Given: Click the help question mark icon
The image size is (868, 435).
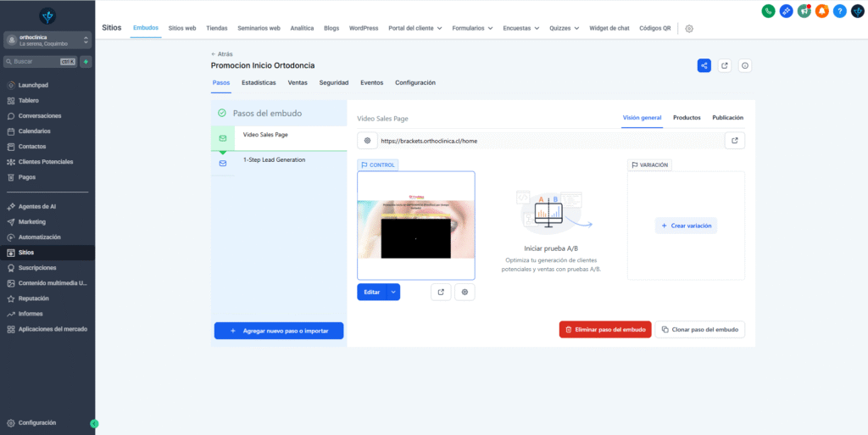Looking at the screenshot, I should (839, 11).
